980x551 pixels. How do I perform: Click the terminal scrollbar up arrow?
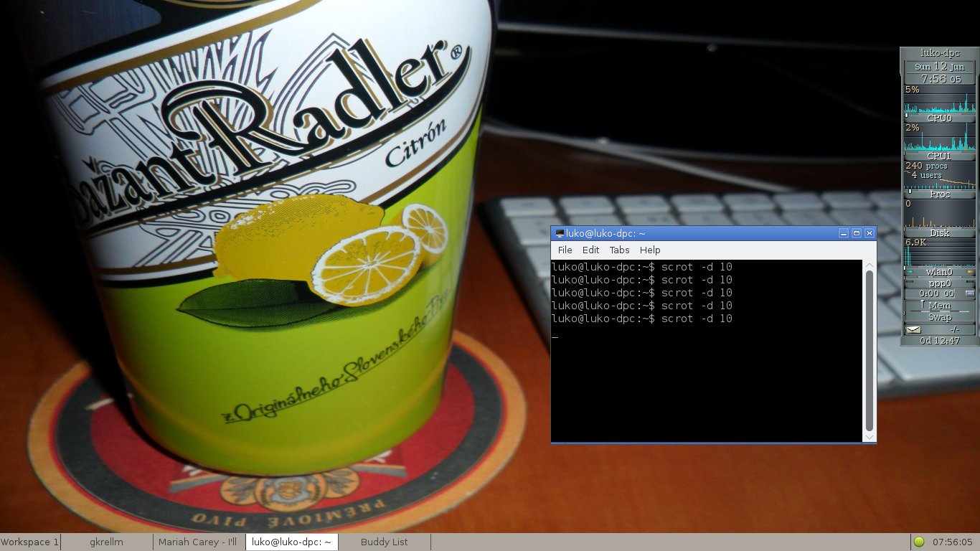pyautogui.click(x=870, y=265)
